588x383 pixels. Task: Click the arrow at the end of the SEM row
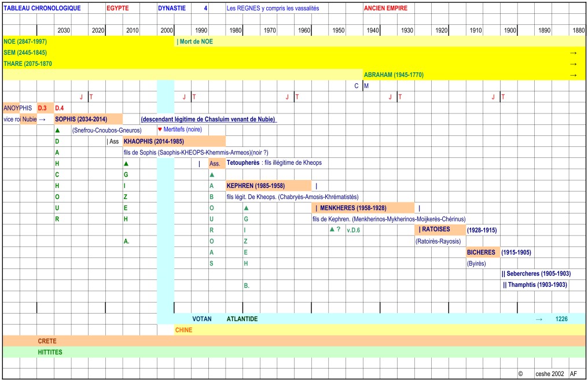(x=573, y=53)
